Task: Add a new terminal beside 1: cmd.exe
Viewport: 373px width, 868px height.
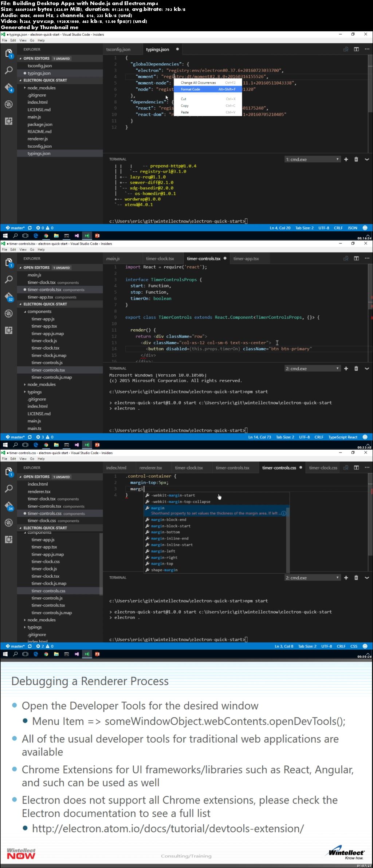Action: coord(346,159)
